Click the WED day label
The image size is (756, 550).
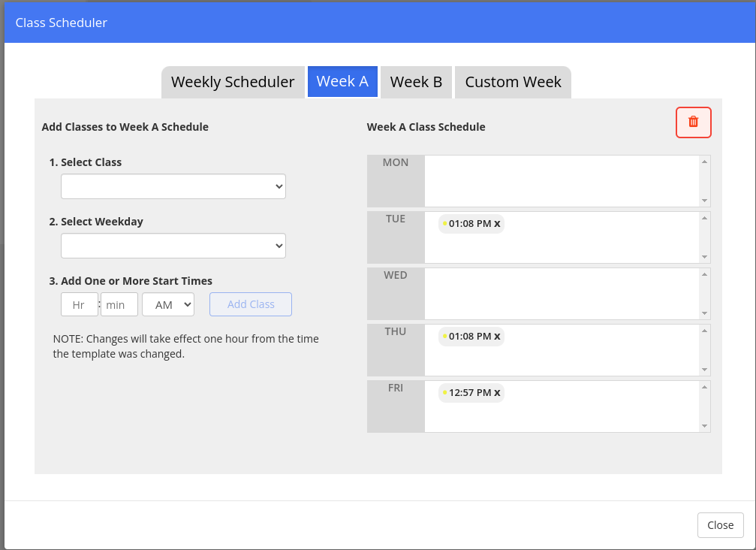point(396,276)
